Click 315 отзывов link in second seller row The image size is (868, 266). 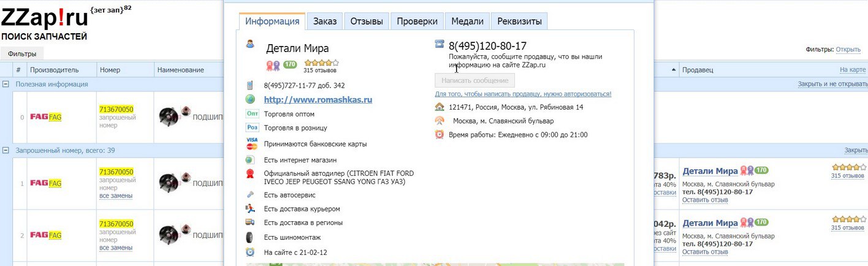[848, 228]
